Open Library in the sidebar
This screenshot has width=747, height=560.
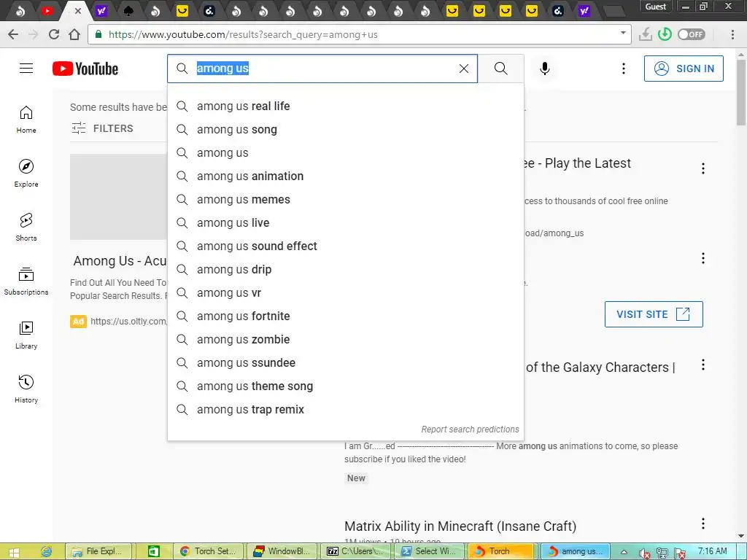[26, 335]
